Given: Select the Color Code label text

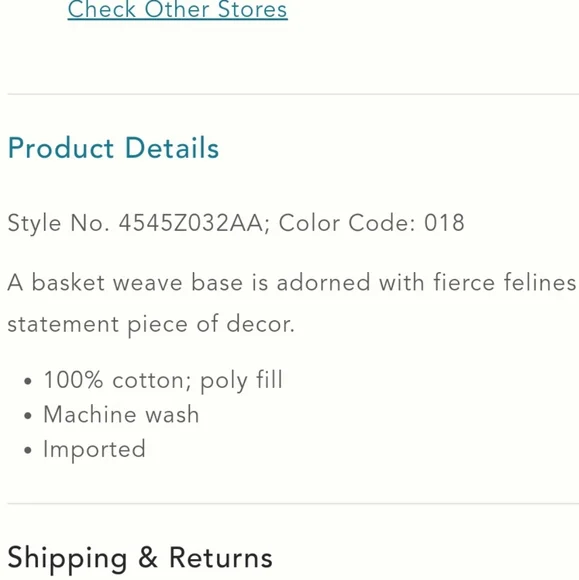Looking at the screenshot, I should pyautogui.click(x=347, y=223).
